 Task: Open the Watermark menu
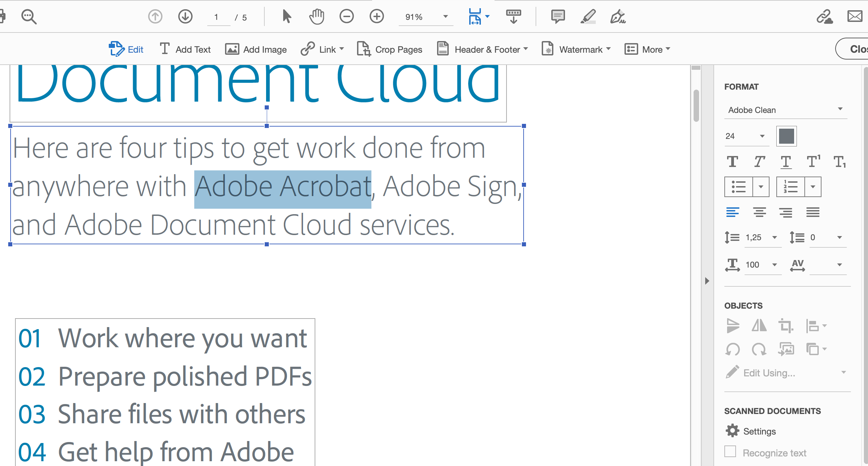576,49
